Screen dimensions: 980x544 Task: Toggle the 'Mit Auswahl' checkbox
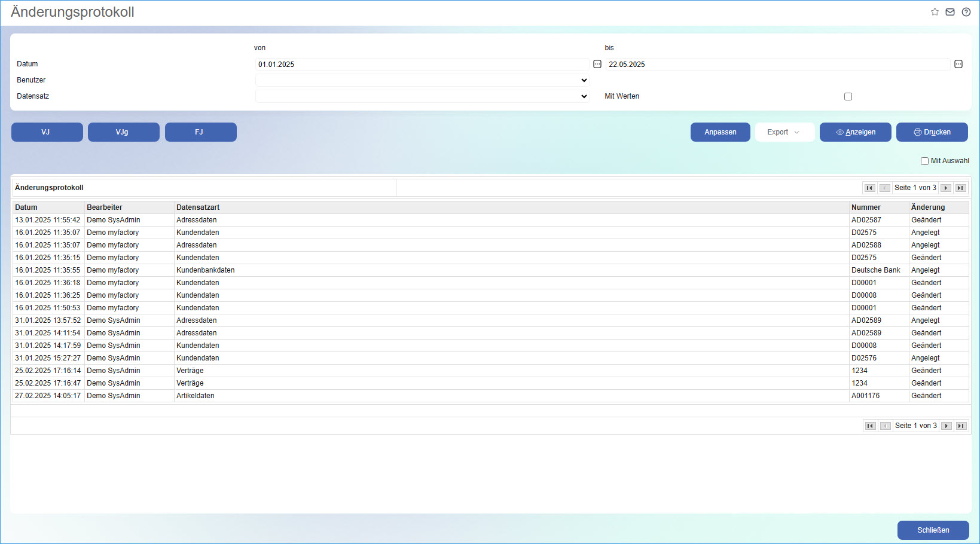[924, 161]
